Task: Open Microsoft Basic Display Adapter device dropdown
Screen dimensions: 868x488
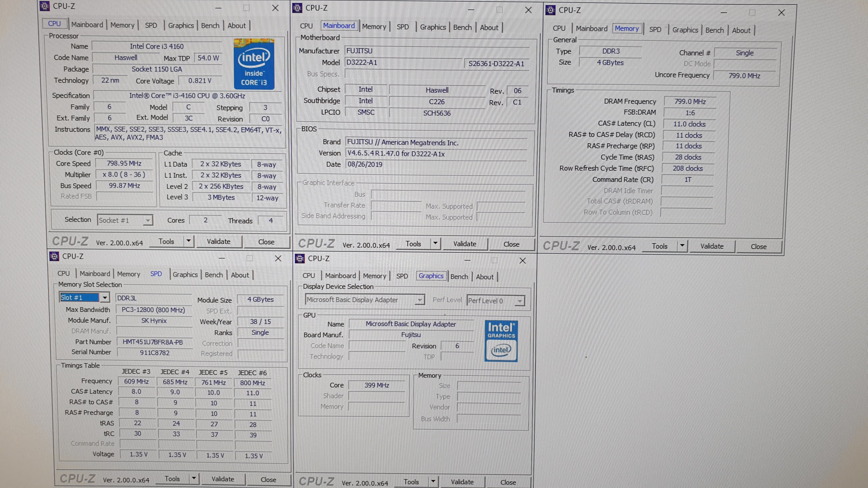Action: click(420, 300)
